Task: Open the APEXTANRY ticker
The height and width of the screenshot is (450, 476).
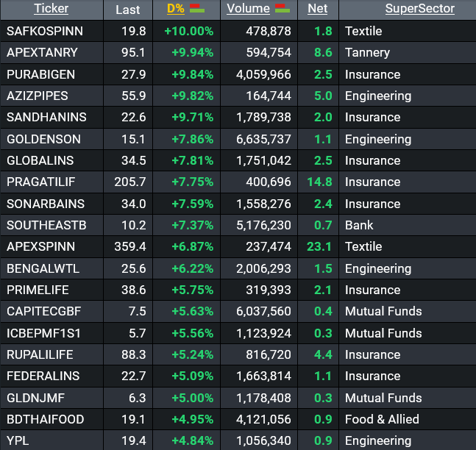Action: point(43,53)
